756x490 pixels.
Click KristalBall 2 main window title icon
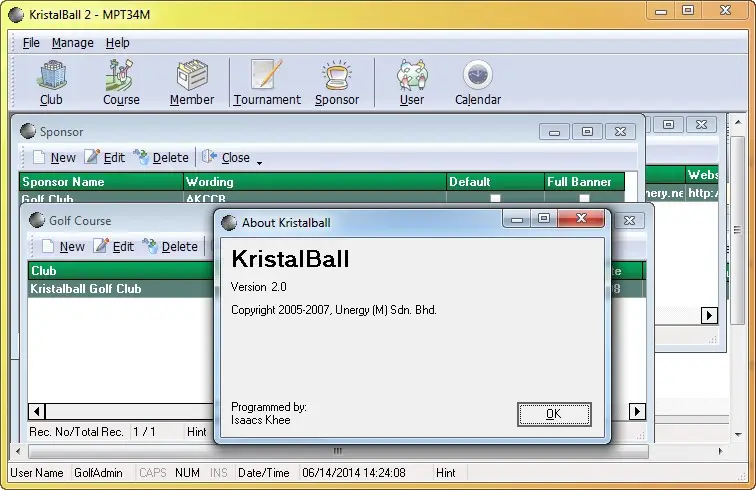(x=16, y=14)
